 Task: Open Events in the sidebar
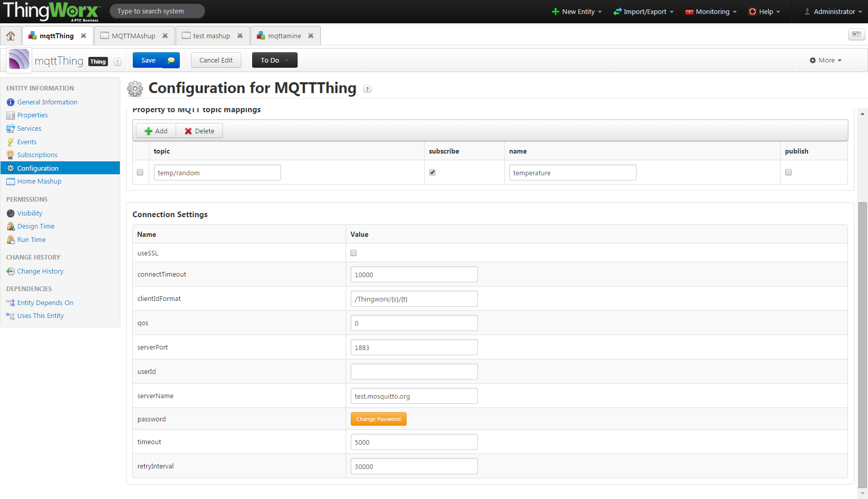26,142
